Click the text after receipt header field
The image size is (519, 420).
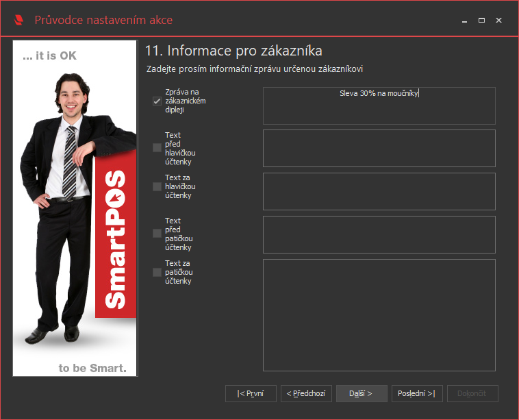(x=379, y=191)
